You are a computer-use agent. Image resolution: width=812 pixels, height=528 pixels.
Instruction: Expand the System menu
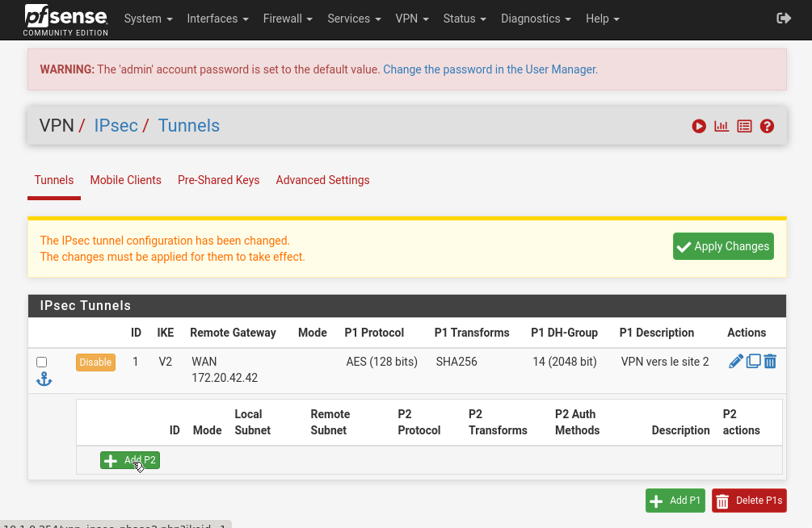(x=148, y=19)
